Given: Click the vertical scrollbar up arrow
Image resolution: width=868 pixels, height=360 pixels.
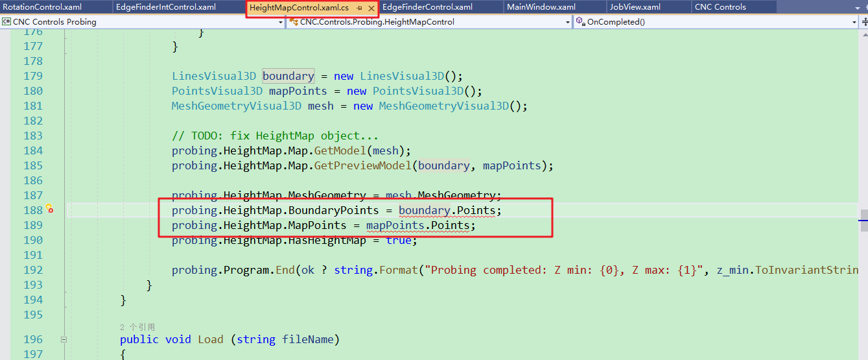Looking at the screenshot, I should tap(863, 34).
